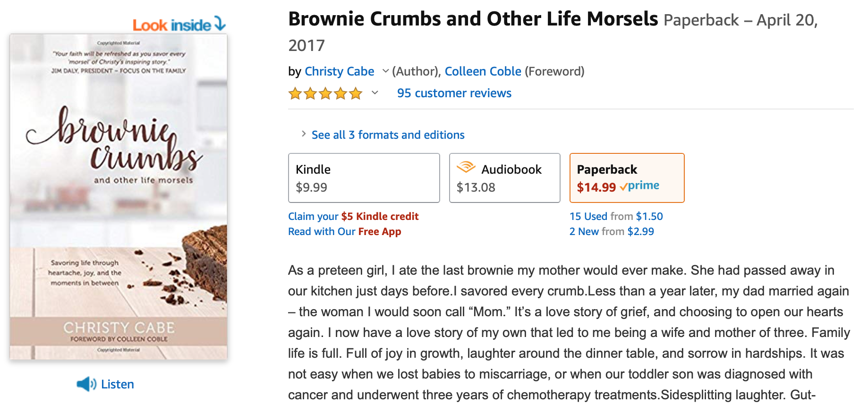Viewport: 868px width, 404px height.
Task: Click the Prime checkmark logo
Action: (640, 186)
